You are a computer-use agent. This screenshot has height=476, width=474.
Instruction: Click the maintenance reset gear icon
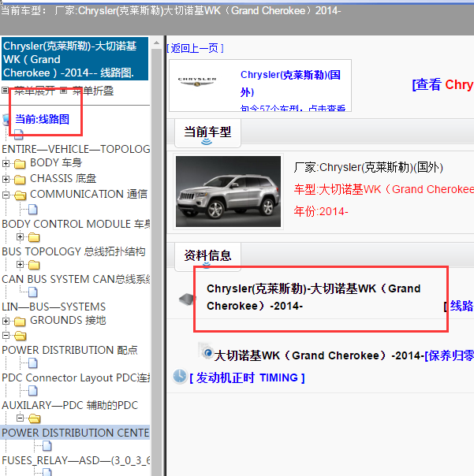[206, 351]
